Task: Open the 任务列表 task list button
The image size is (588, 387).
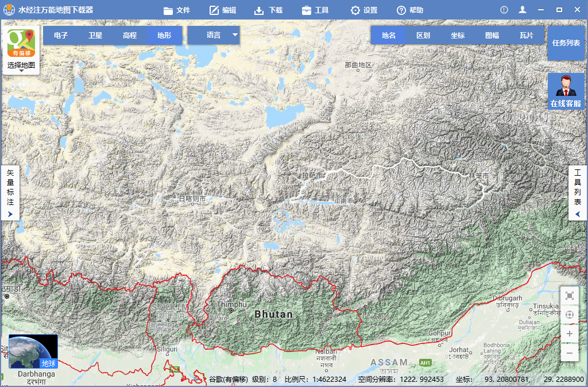Action: [566, 42]
